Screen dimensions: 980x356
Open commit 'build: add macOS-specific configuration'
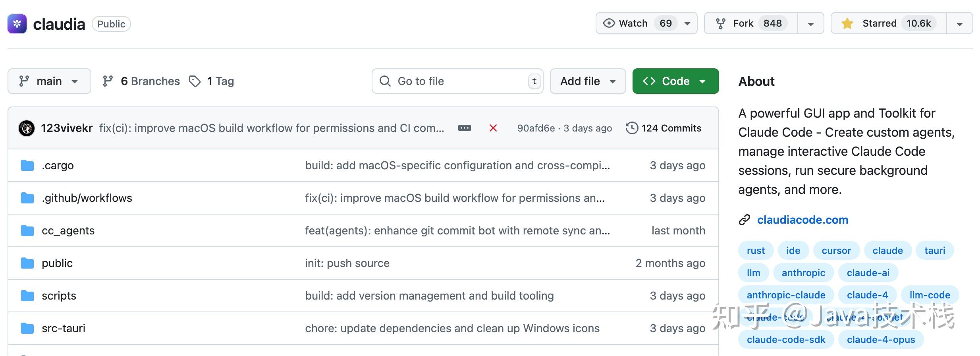pyautogui.click(x=457, y=165)
